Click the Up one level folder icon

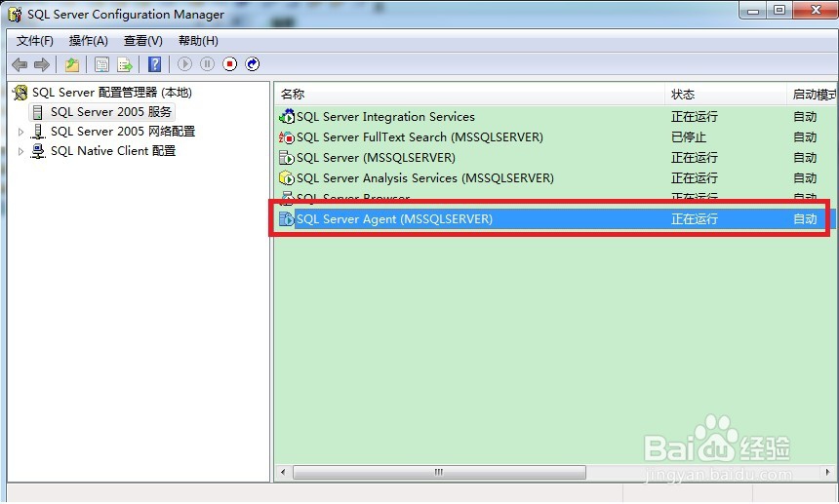click(x=72, y=64)
